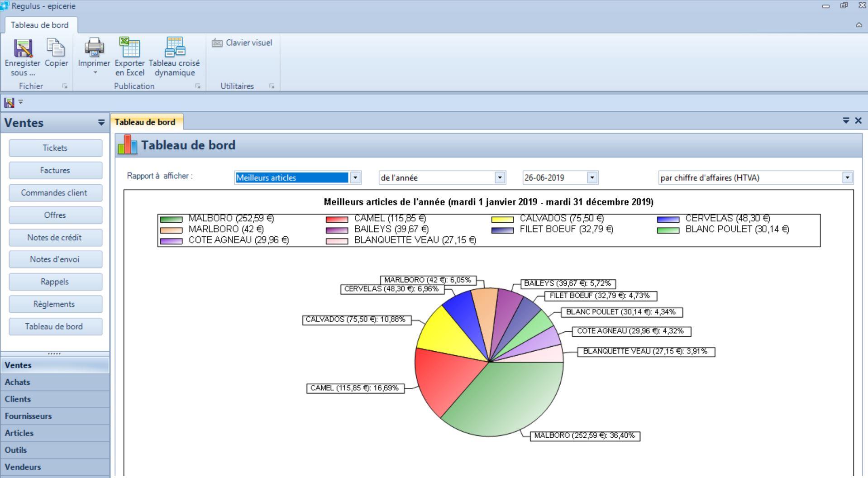Screen dimensions: 868x478
Task: Click the Regulus app icon in title bar
Action: pos(5,6)
